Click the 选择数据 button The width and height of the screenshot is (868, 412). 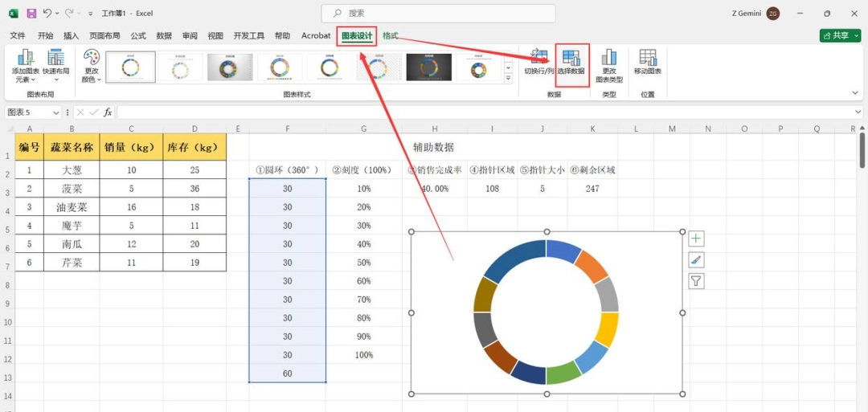[x=571, y=66]
